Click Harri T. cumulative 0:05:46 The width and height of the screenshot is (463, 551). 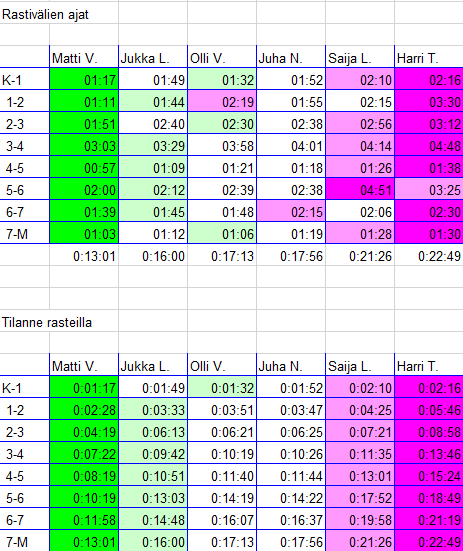pos(429,410)
